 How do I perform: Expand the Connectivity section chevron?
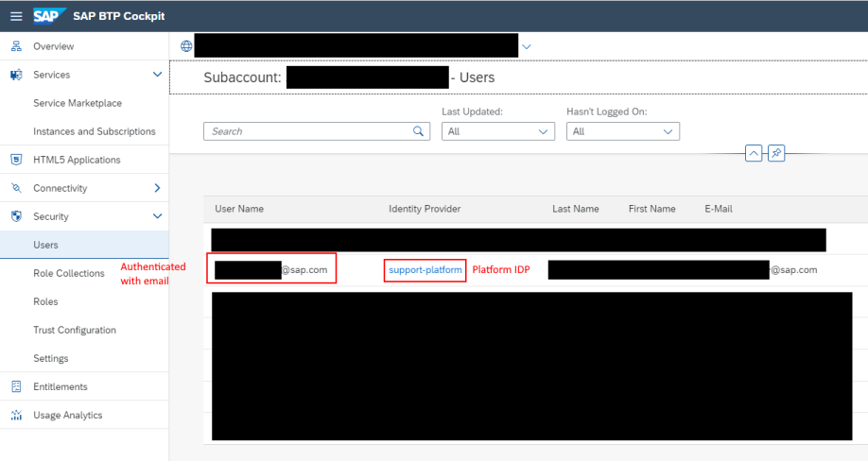click(x=157, y=188)
